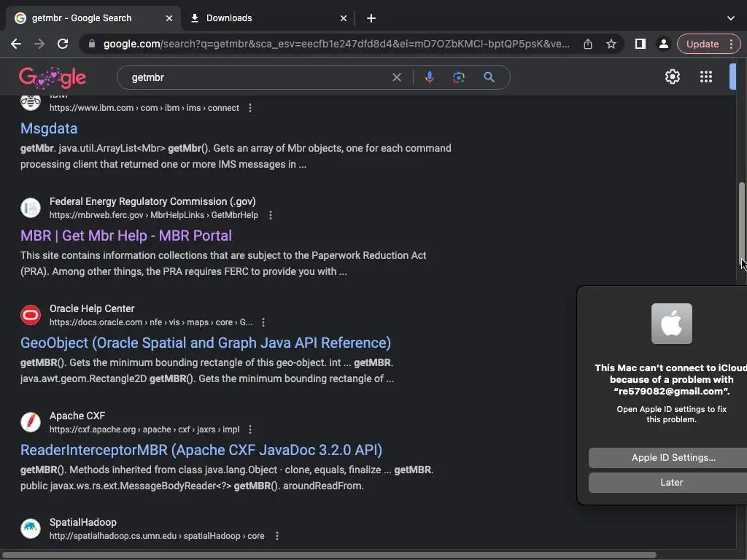Click the horizontal scrollbar at bottom
The image size is (747, 560).
coord(329,555)
